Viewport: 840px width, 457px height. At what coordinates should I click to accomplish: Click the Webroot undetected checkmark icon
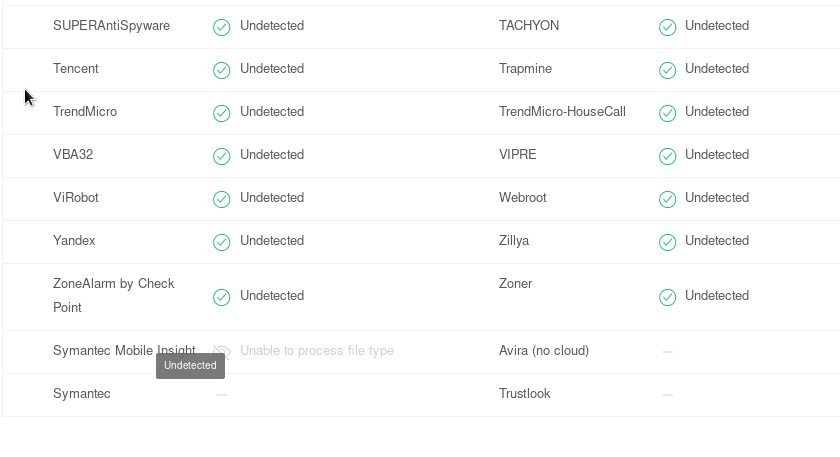(667, 199)
